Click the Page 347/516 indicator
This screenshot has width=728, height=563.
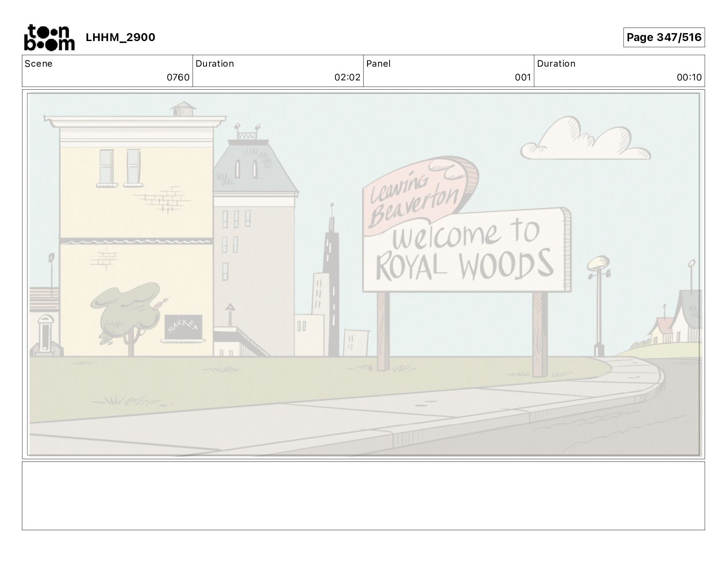click(x=664, y=38)
